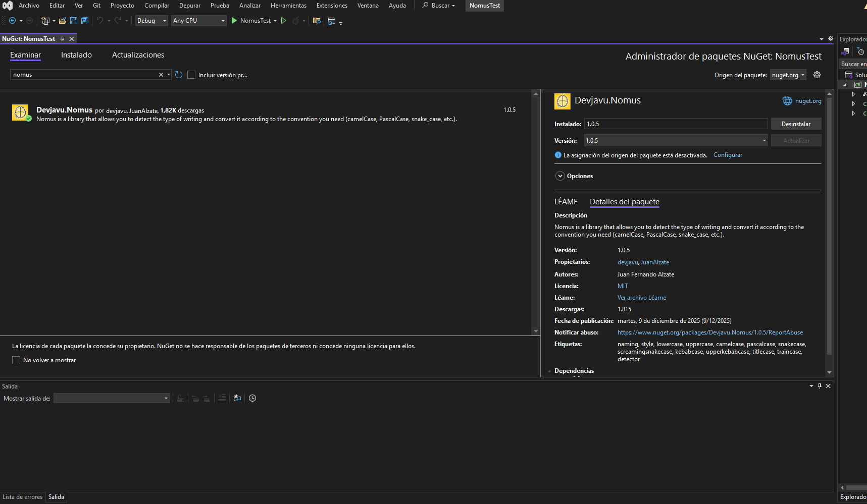This screenshot has height=504, width=867.
Task: Refresh the NuGet package search results
Action: point(179,75)
